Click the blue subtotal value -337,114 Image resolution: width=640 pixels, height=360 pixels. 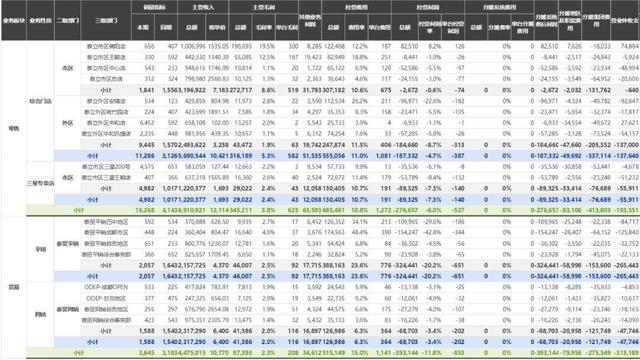point(598,156)
